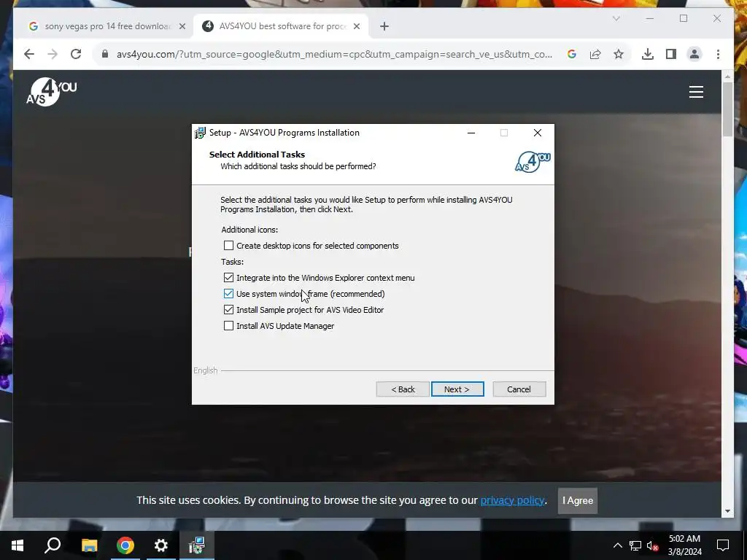This screenshot has height=560, width=747.
Task: Open File Explorer from taskbar
Action: click(89, 545)
